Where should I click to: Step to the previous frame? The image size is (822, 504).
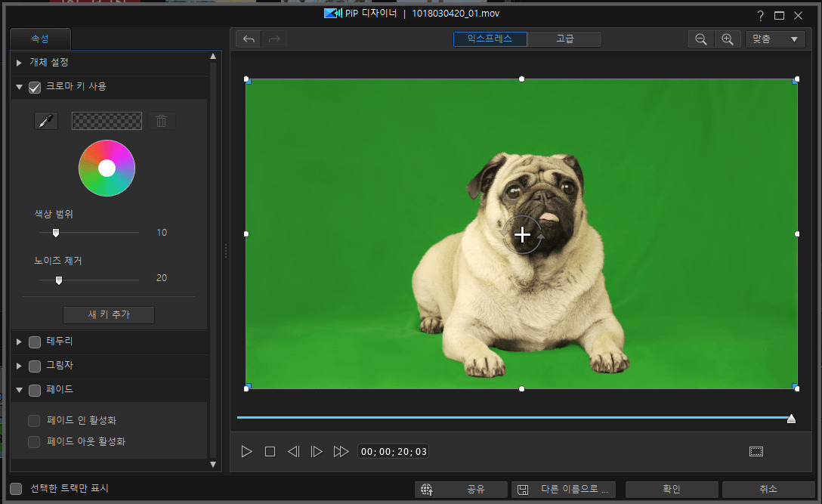(293, 452)
